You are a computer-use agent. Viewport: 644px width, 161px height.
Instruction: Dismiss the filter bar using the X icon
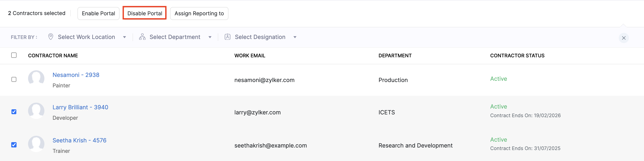[x=624, y=38]
